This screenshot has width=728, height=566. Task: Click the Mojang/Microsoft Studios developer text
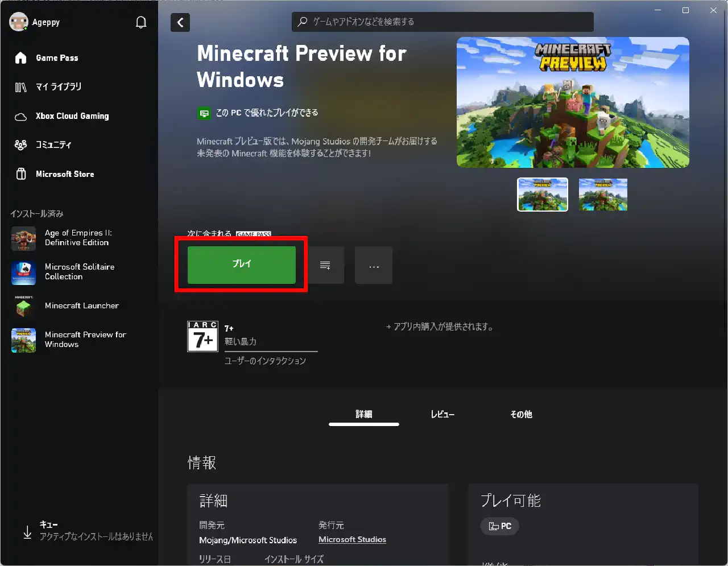click(x=248, y=540)
